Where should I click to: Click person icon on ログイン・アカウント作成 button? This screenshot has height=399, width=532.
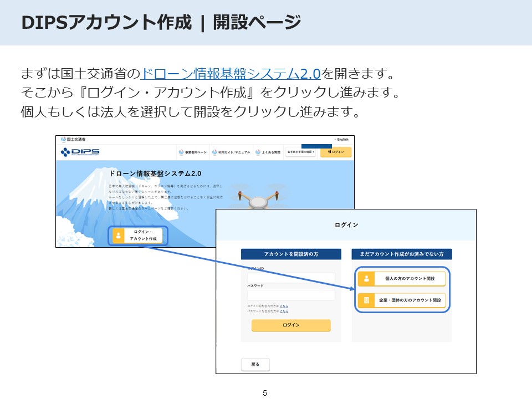click(118, 235)
